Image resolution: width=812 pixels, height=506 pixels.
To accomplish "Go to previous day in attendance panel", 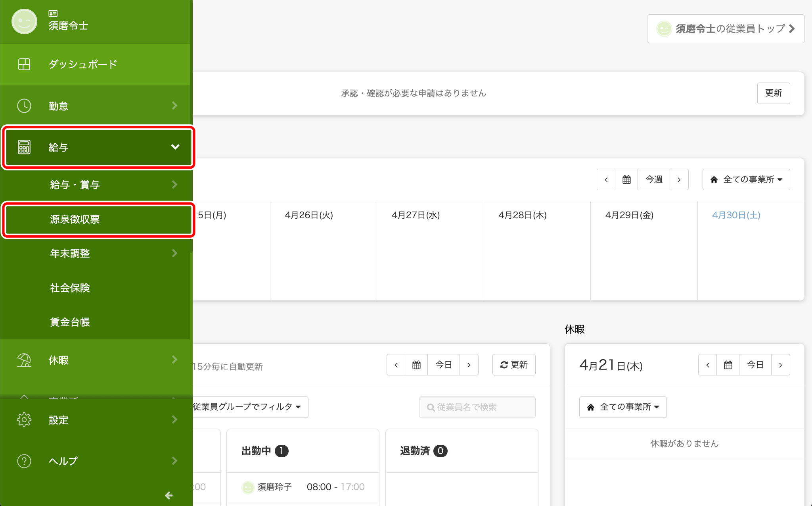I will 396,365.
